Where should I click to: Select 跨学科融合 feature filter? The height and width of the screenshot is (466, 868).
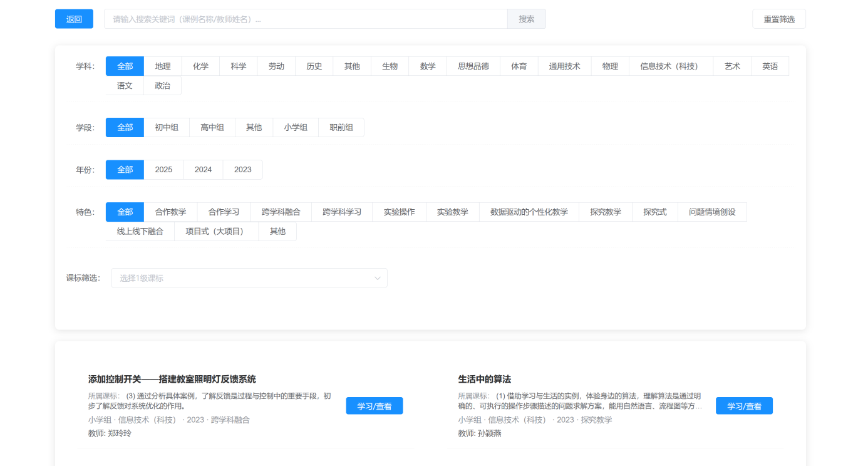(281, 212)
